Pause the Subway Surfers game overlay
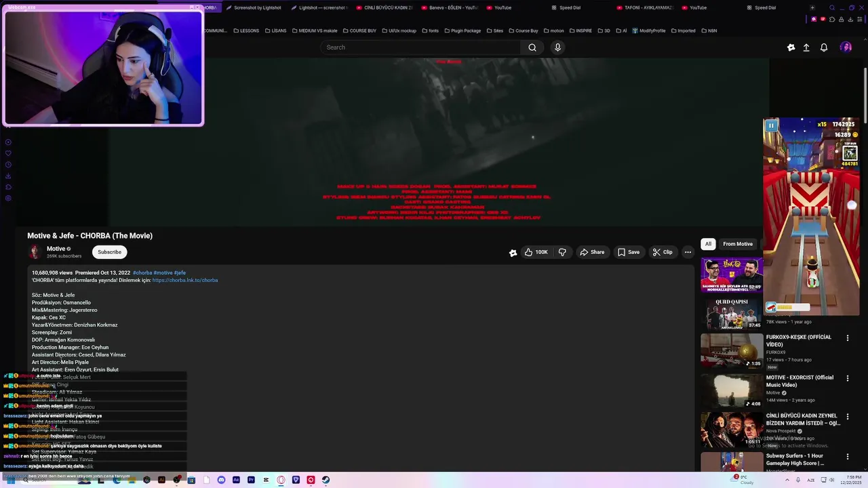868x488 pixels. pos(771,125)
